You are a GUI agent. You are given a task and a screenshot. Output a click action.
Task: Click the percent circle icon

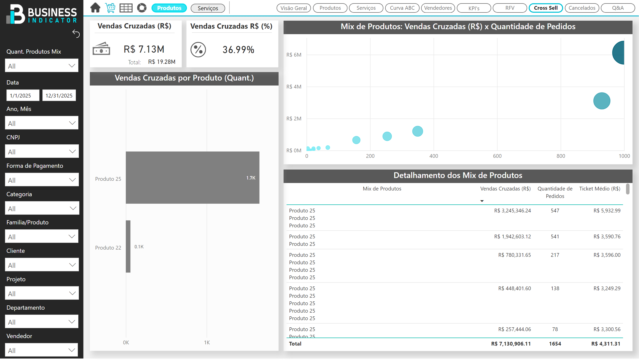click(198, 50)
